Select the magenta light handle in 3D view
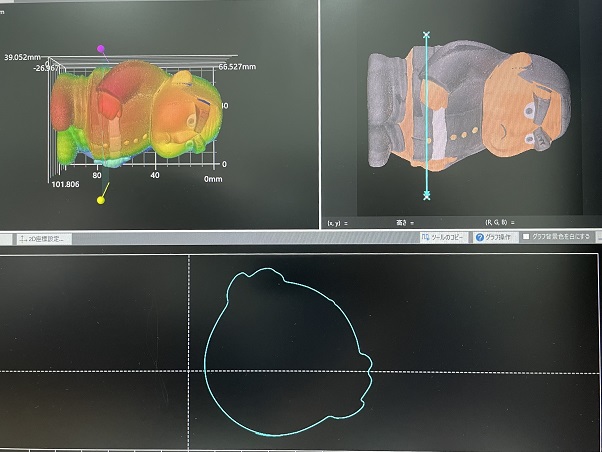Image resolution: width=602 pixels, height=452 pixels. point(101,49)
